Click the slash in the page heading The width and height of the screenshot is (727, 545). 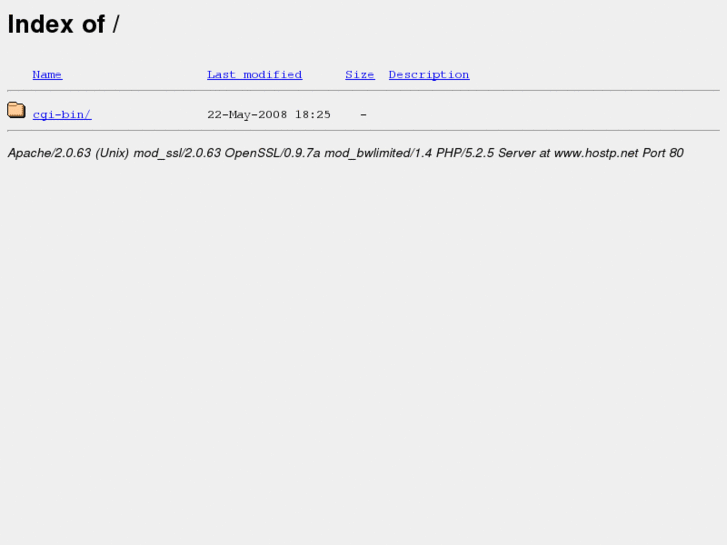[115, 24]
